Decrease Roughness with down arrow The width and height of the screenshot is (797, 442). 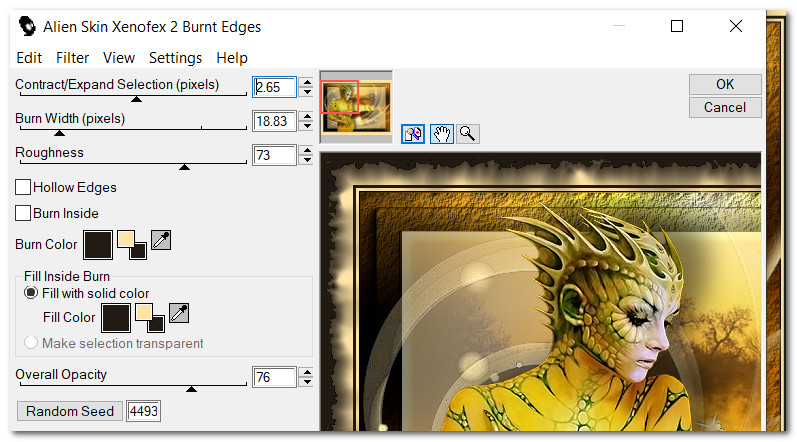click(x=306, y=160)
